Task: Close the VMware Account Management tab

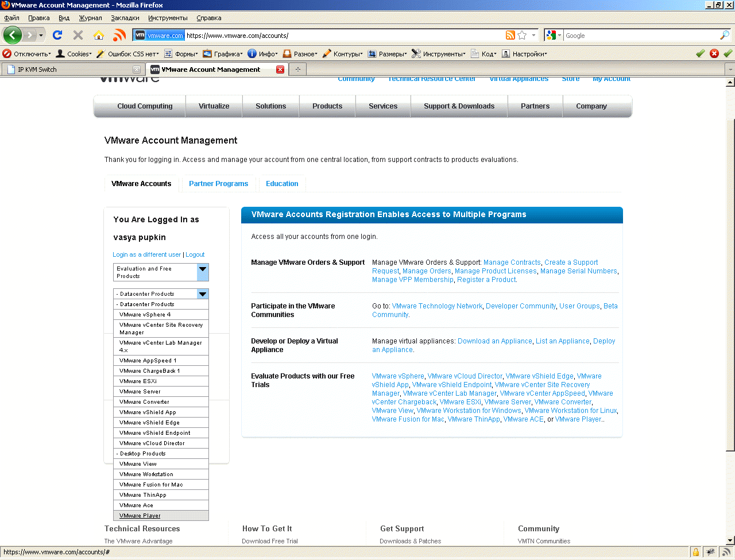Action: coord(280,69)
